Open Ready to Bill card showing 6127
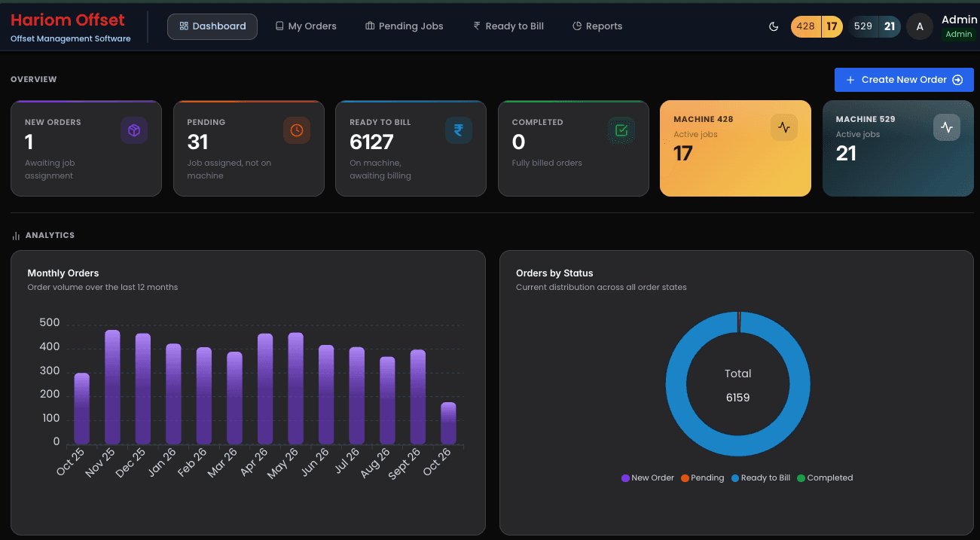The image size is (980, 540). (x=411, y=148)
